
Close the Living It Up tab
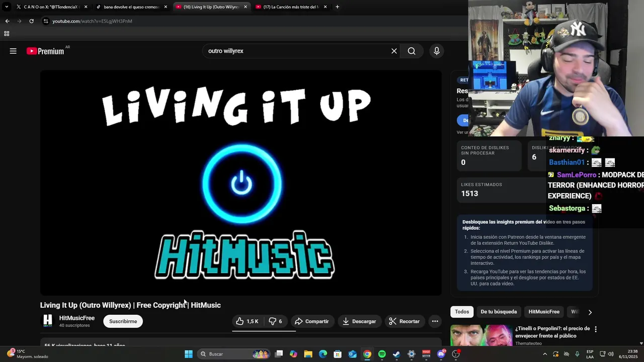pyautogui.click(x=246, y=7)
